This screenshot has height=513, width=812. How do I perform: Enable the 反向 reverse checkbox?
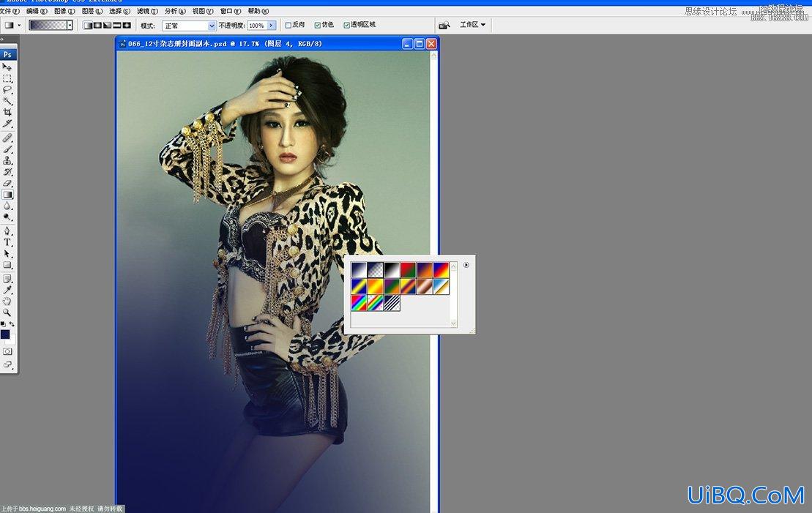(288, 25)
